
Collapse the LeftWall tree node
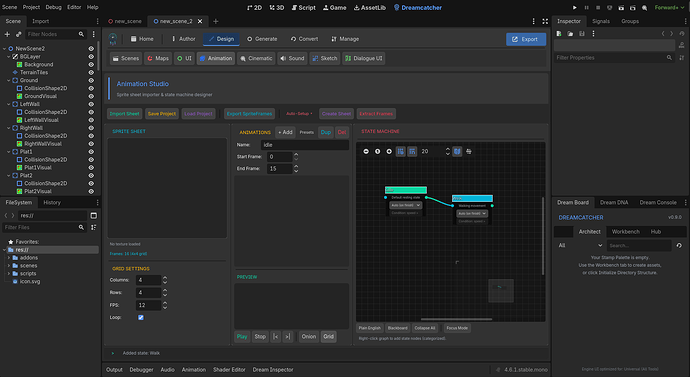[8, 104]
